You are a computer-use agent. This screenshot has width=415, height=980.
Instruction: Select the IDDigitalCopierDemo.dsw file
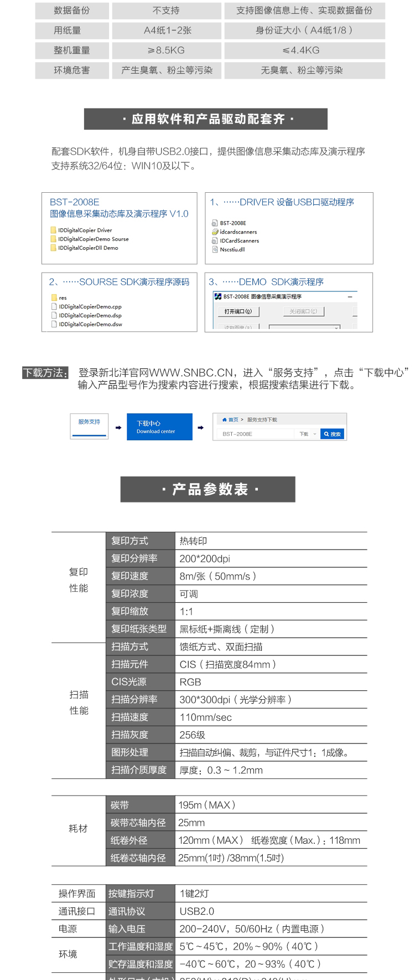click(90, 324)
